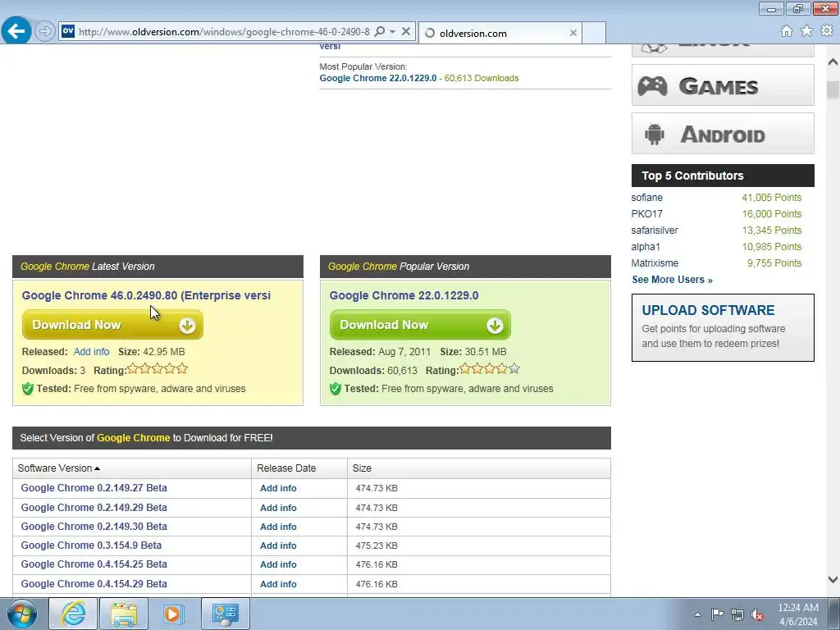Click the browser forward arrow button
Screen dimensions: 840x630
tap(45, 31)
